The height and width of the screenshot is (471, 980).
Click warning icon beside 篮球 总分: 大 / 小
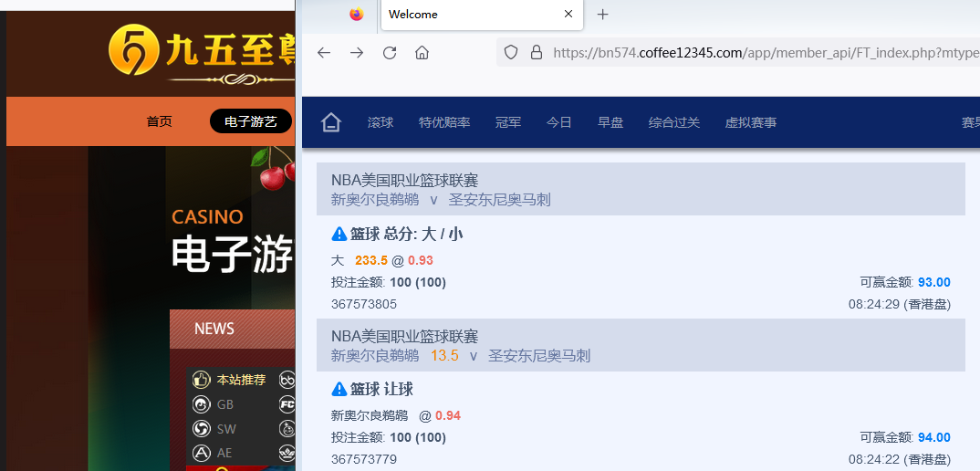pyautogui.click(x=339, y=235)
